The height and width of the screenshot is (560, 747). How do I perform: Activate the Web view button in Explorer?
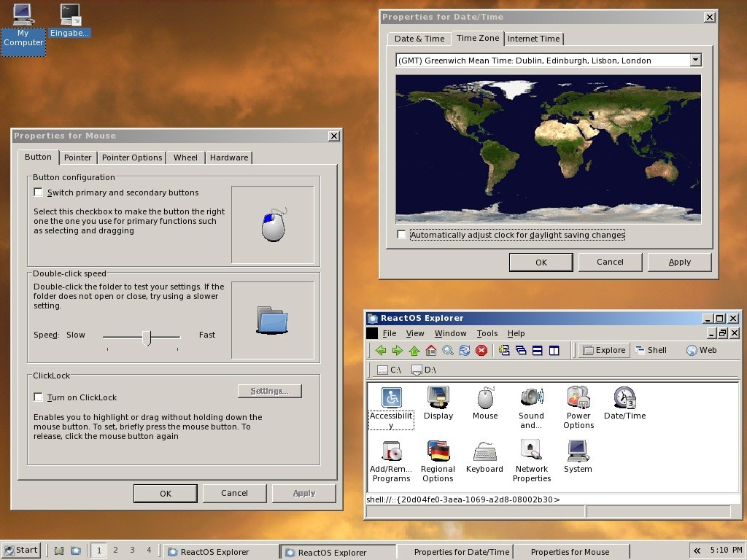702,350
